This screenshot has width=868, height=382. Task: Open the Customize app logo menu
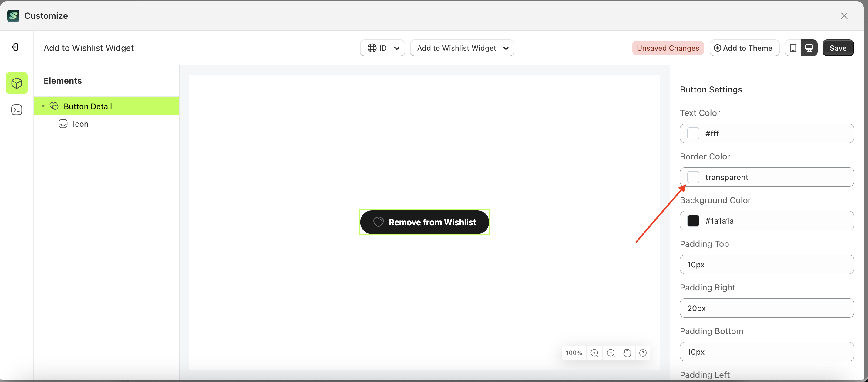point(13,15)
